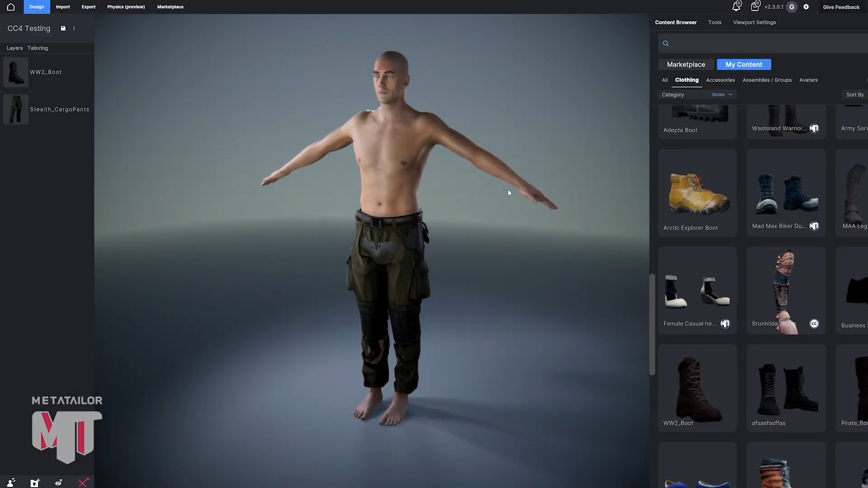Image resolution: width=868 pixels, height=488 pixels.
Task: Select the Content Browser tab
Action: (675, 22)
